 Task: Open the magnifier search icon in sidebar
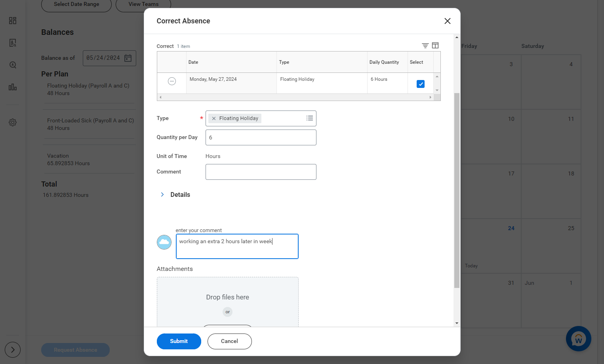pyautogui.click(x=13, y=65)
